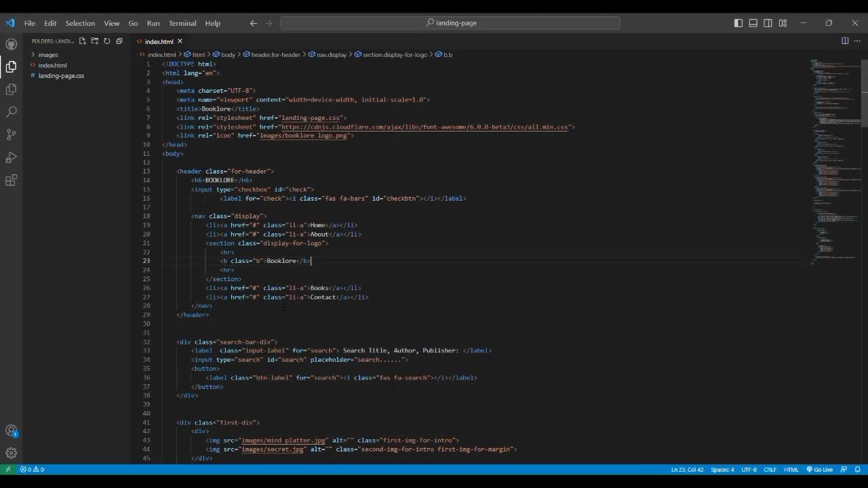Open the Source Control view
Image resolution: width=868 pixels, height=488 pixels.
click(x=11, y=135)
